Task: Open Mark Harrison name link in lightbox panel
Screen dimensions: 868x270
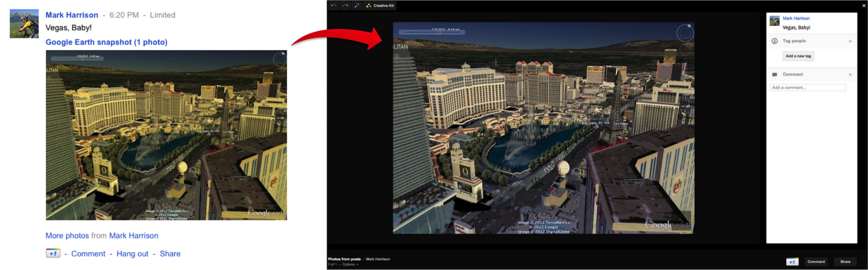Action: (796, 18)
